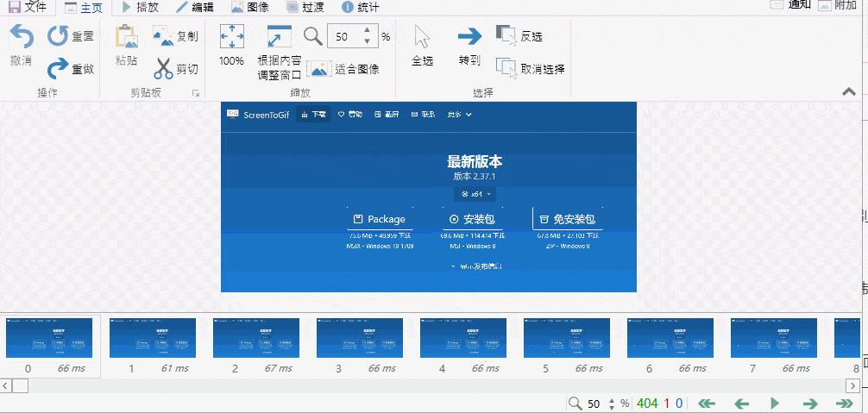Screen dimensions: 868x413
Task: Click the status bar zoom magnifier
Action: point(576,403)
